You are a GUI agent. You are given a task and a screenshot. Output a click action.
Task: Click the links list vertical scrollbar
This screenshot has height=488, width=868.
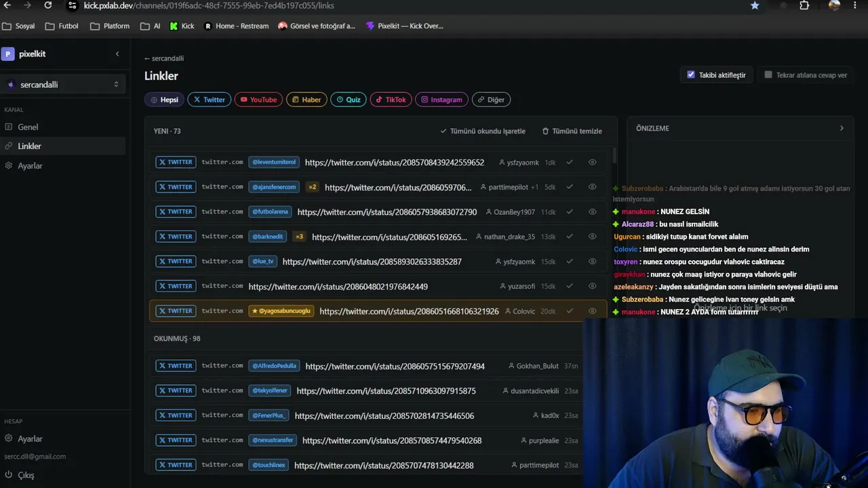pyautogui.click(x=614, y=156)
